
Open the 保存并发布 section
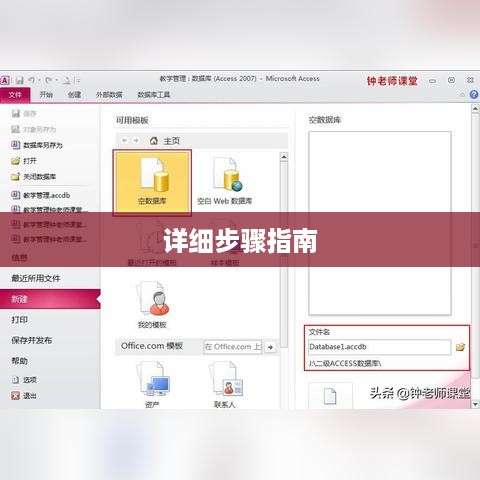tap(32, 340)
